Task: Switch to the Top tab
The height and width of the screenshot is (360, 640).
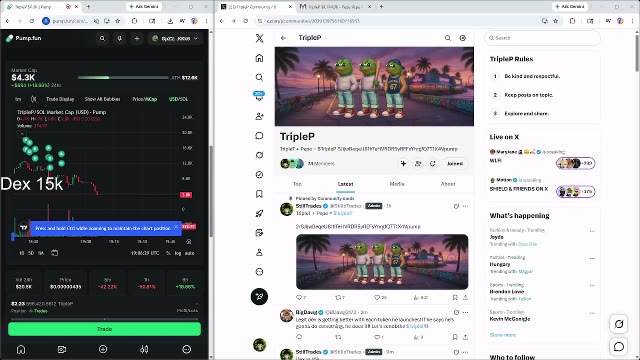Action: (x=297, y=184)
